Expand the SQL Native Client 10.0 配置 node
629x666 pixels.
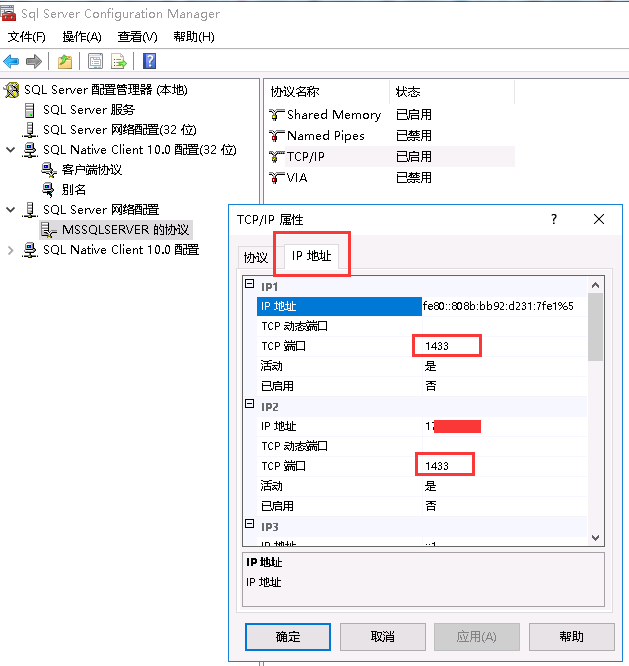[11, 250]
